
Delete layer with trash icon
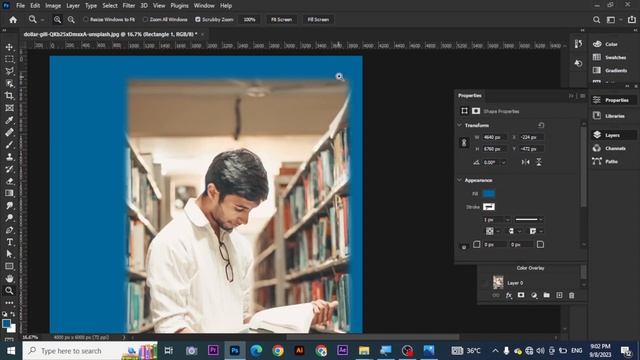pos(571,295)
